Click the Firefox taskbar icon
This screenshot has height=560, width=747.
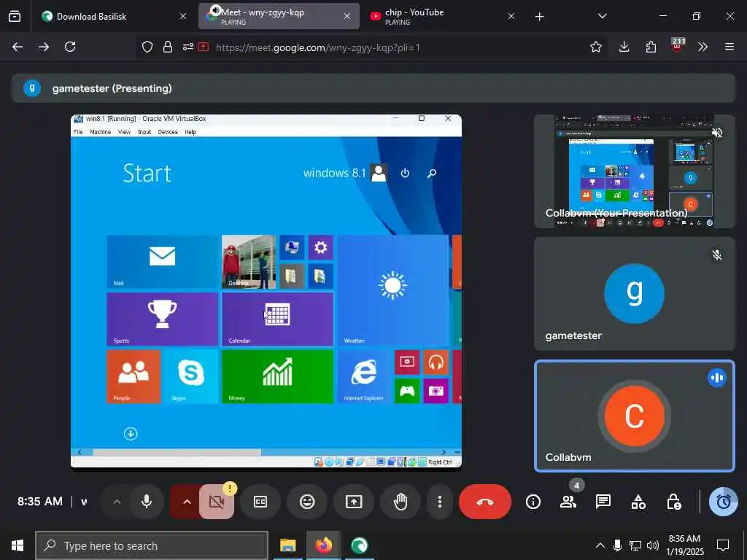point(323,545)
